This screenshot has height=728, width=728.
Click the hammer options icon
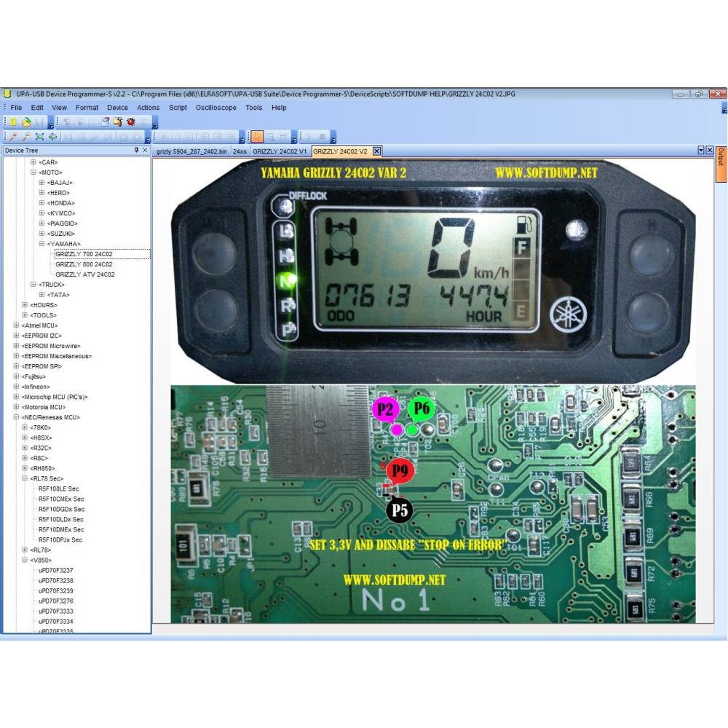coord(118,122)
